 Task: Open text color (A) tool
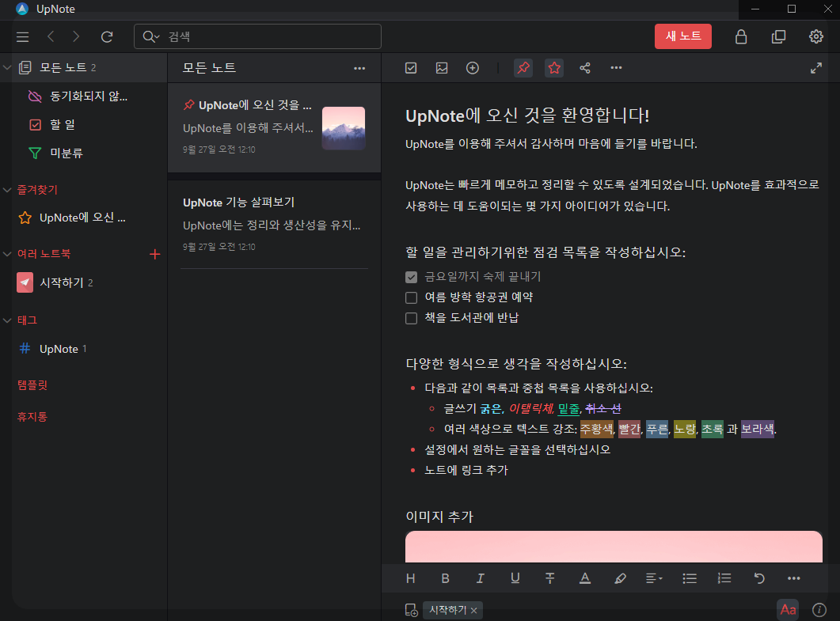(585, 578)
